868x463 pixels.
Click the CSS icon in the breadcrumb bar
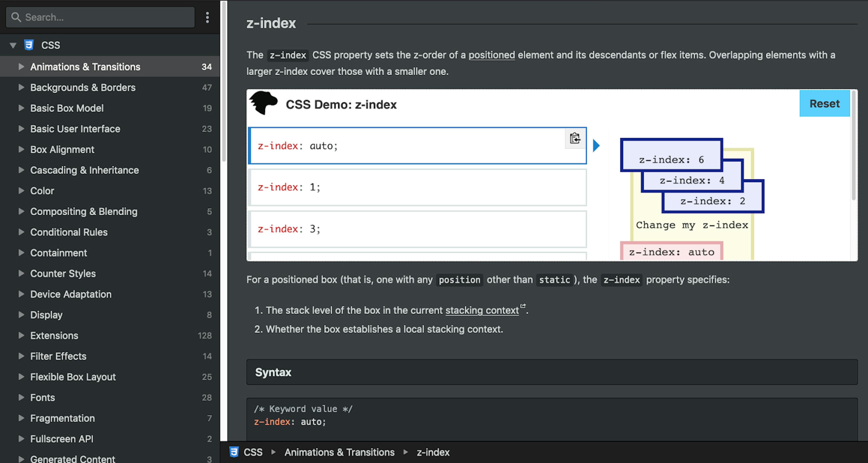(234, 452)
